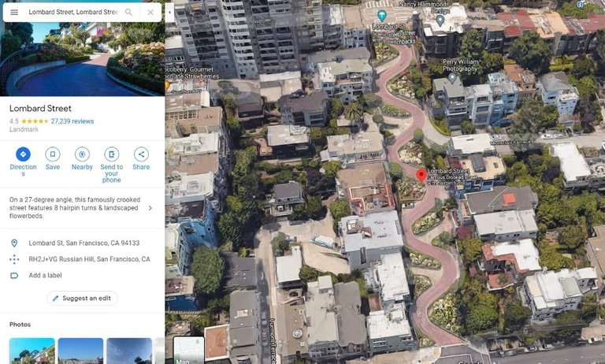Viewport: 605px width, 364px height.
Task: Collapse the side panel arrow
Action: click(169, 12)
